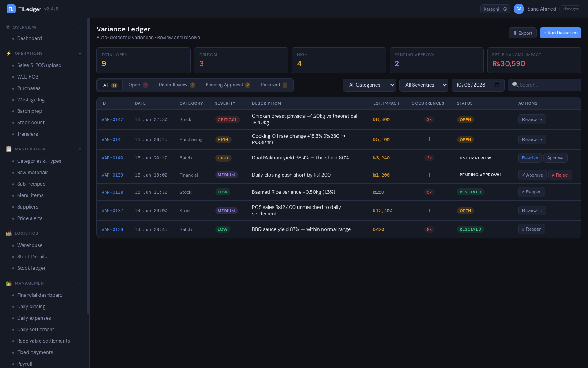The image size is (588, 368).
Task: Click the Total Open summary card
Action: pyautogui.click(x=143, y=61)
